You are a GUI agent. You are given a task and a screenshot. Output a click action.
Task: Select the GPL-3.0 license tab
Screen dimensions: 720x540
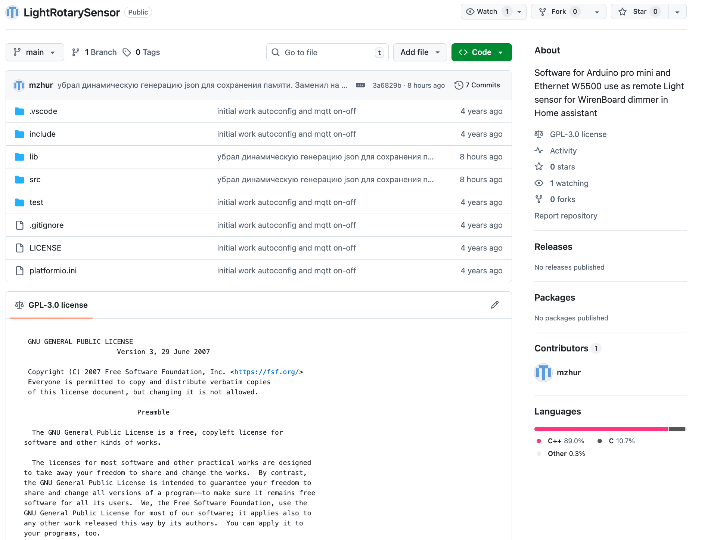click(50, 305)
